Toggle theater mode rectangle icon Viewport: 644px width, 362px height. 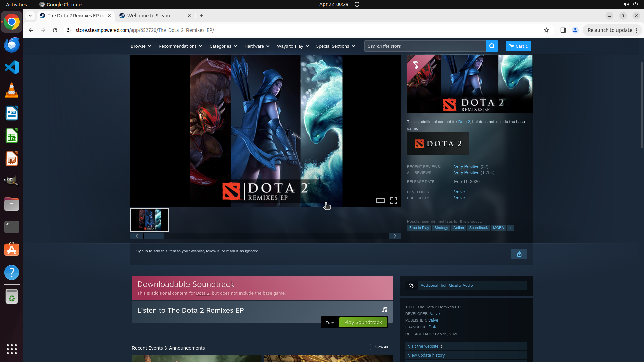380,201
